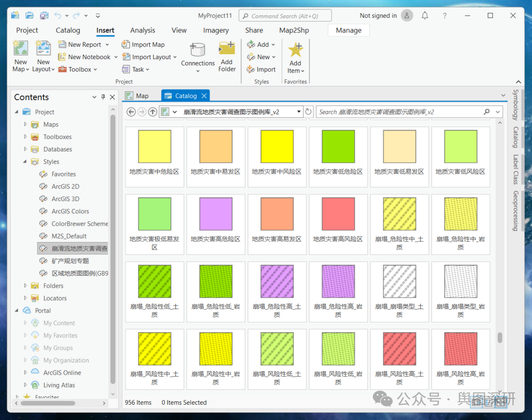Viewport: 532px width, 420px height.
Task: Click the Import Map icon
Action: pos(126,44)
